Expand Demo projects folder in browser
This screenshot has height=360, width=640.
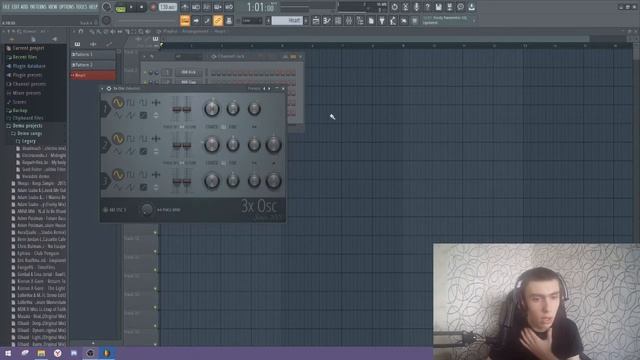pyautogui.click(x=27, y=126)
